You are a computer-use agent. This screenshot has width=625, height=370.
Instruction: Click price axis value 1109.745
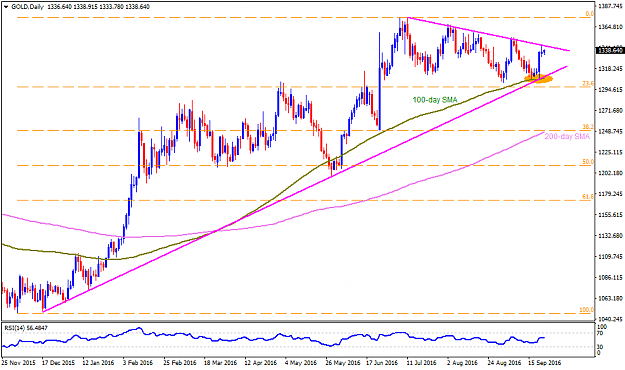611,256
